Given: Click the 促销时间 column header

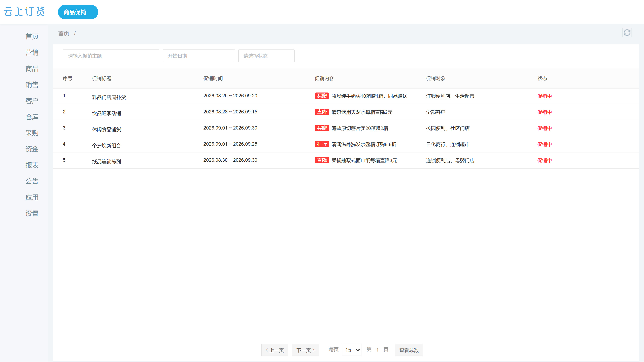Looking at the screenshot, I should (213, 78).
